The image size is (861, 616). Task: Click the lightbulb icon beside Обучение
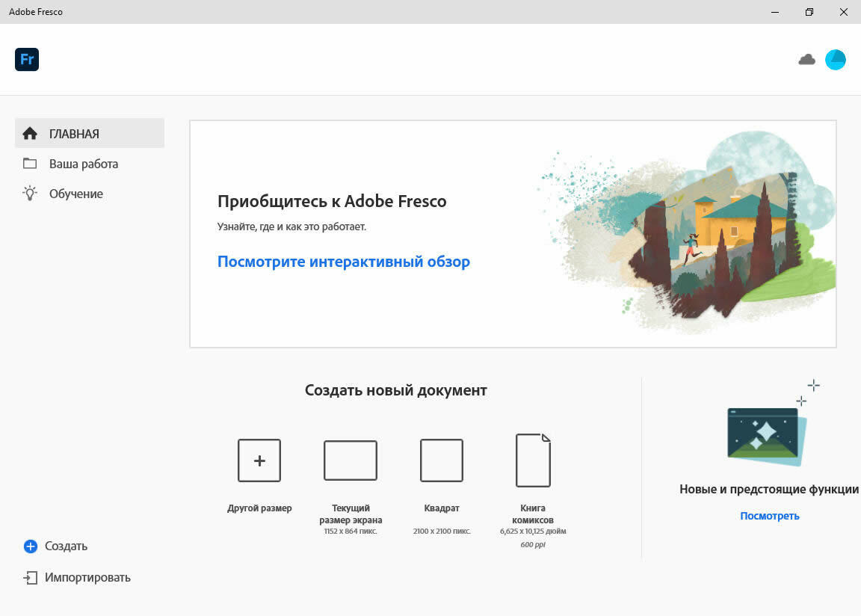pyautogui.click(x=30, y=194)
